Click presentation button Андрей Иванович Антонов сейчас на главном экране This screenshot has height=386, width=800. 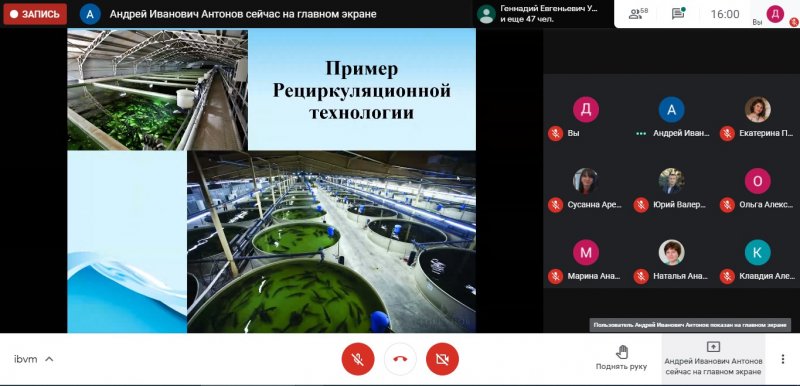[x=713, y=359]
